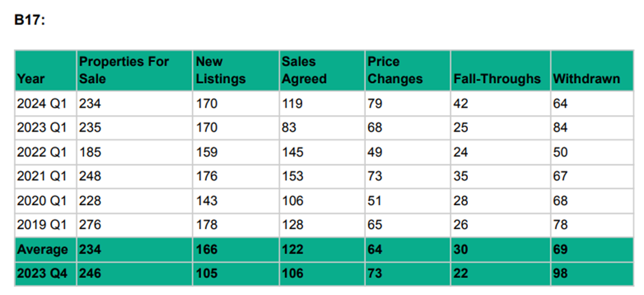Click the "Fall-Throughs" column header
This screenshot has width=644, height=295.
497,79
